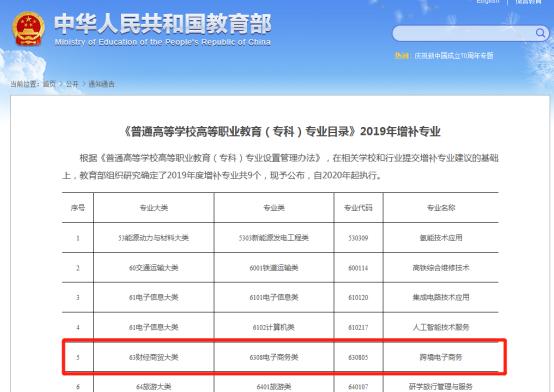554x392 pixels.
Task: Select 61电子信息大类 in the 610217 row
Action: click(154, 328)
